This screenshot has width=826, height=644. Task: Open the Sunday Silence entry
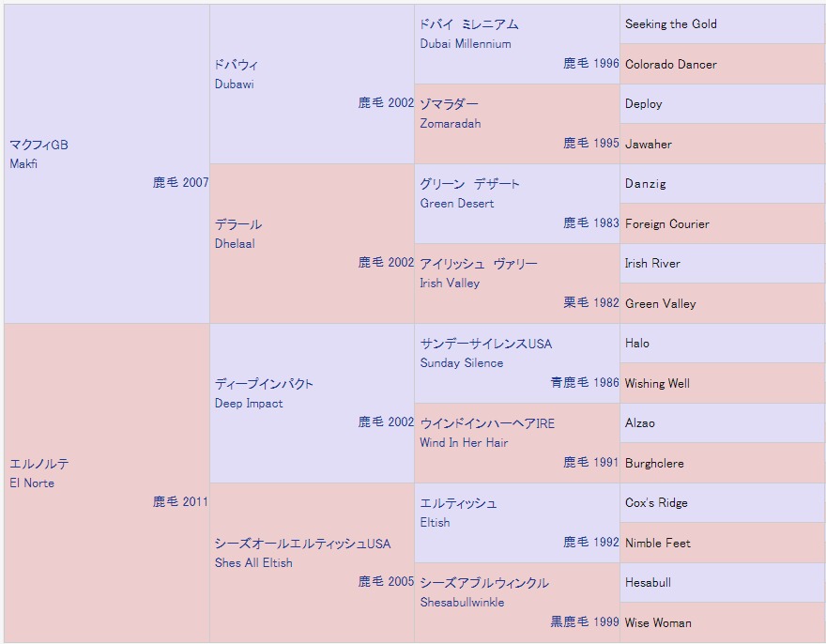point(462,363)
